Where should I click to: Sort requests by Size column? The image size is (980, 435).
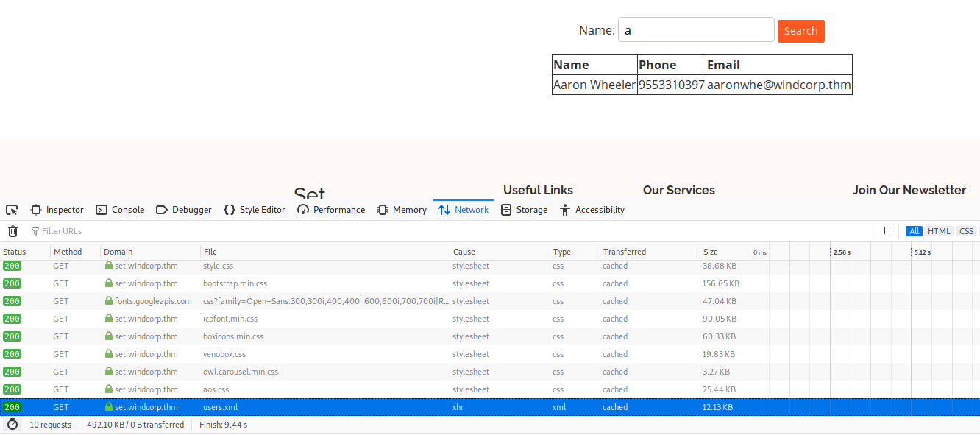point(710,252)
